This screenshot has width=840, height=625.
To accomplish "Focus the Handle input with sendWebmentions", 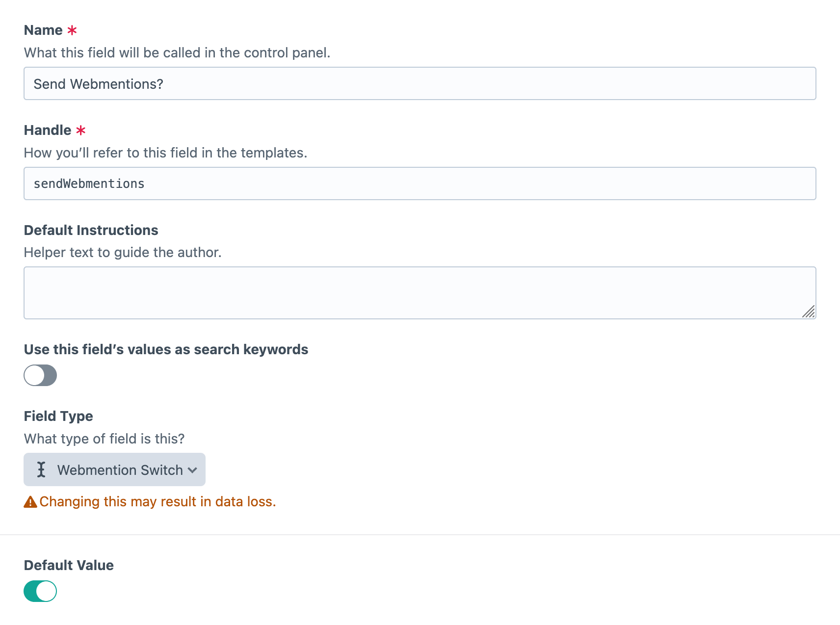I will point(420,184).
